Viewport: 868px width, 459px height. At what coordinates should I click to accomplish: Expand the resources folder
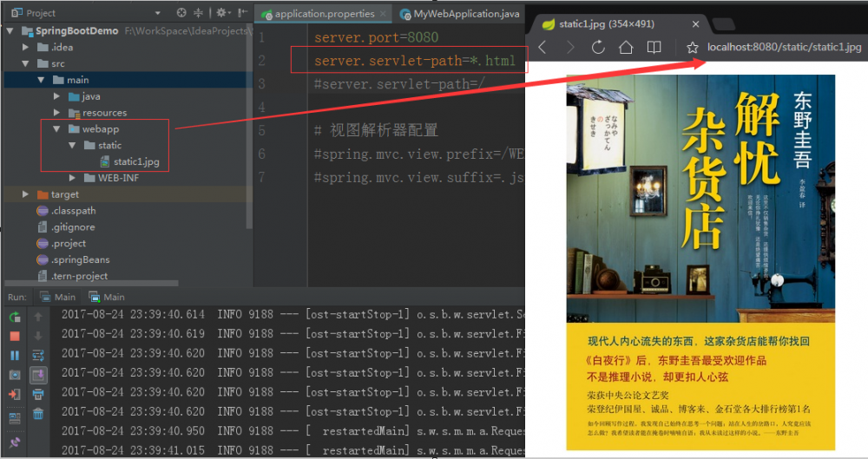pos(56,113)
